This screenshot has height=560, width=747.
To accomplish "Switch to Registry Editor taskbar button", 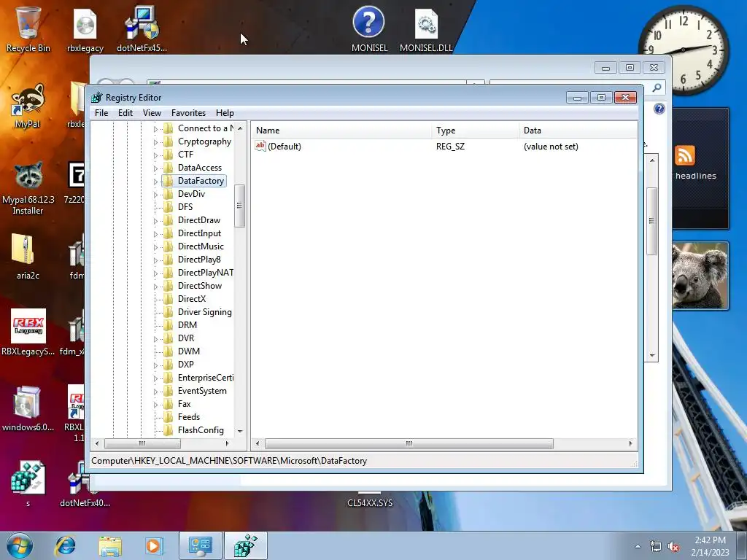I will [246, 545].
